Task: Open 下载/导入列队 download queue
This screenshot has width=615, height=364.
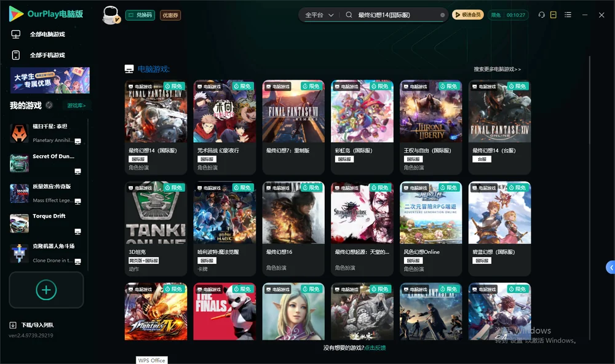Action: [32, 325]
